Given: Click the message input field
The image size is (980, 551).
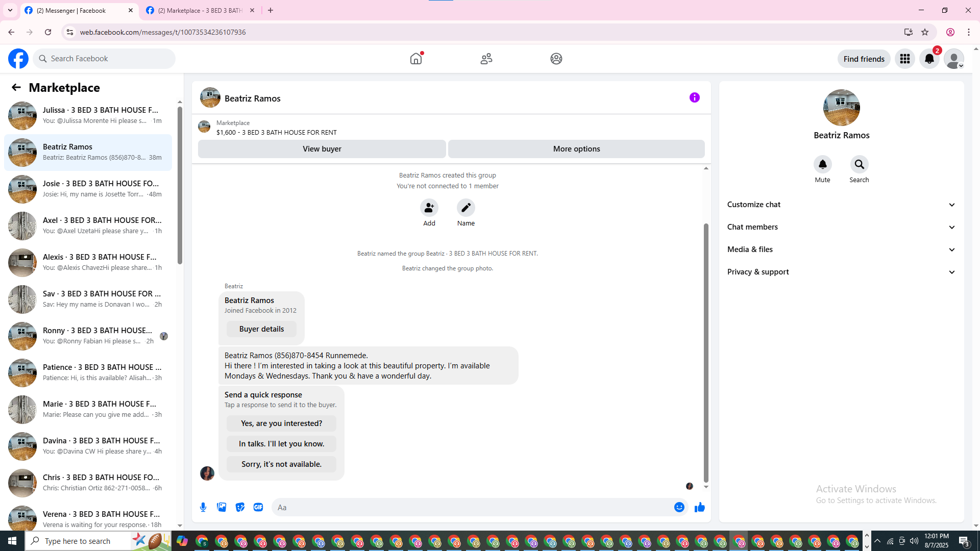Looking at the screenshot, I should point(472,507).
